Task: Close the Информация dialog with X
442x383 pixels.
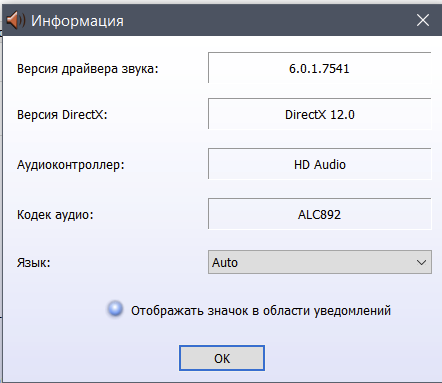Action: [x=423, y=20]
